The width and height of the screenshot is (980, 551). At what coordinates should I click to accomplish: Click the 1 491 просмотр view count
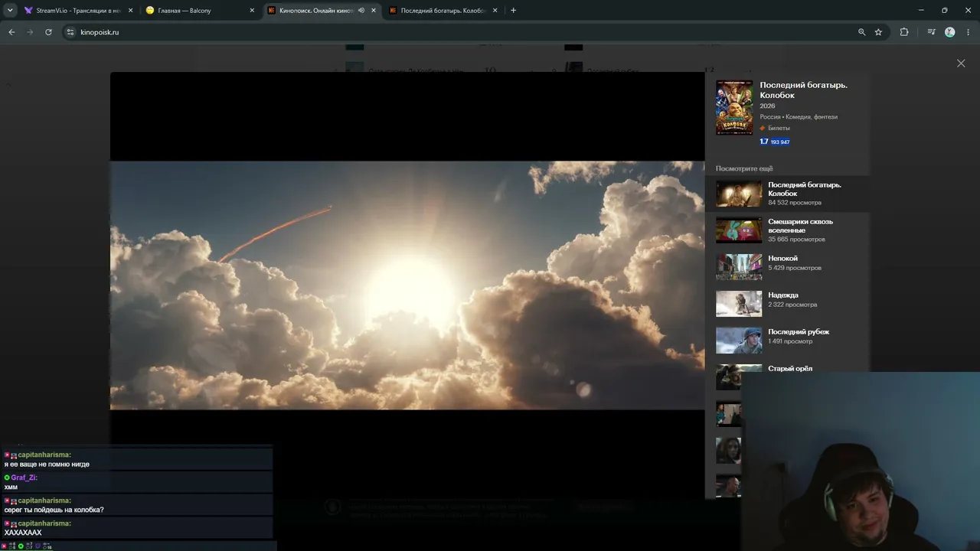coord(790,341)
